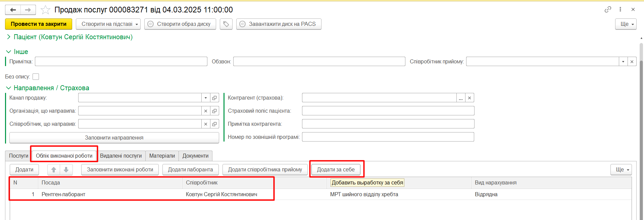Move row down with arrow icon
This screenshot has height=220, width=644.
pyautogui.click(x=66, y=170)
